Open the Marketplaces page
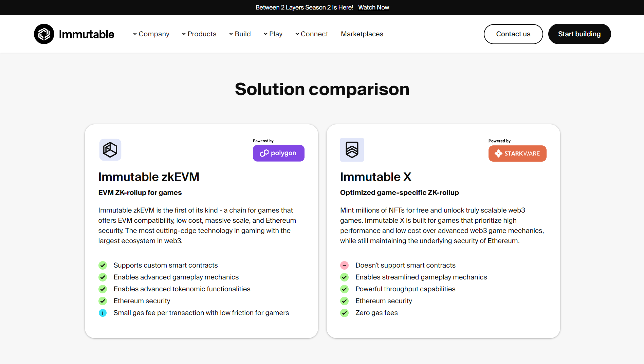This screenshot has width=644, height=364. coord(362,34)
